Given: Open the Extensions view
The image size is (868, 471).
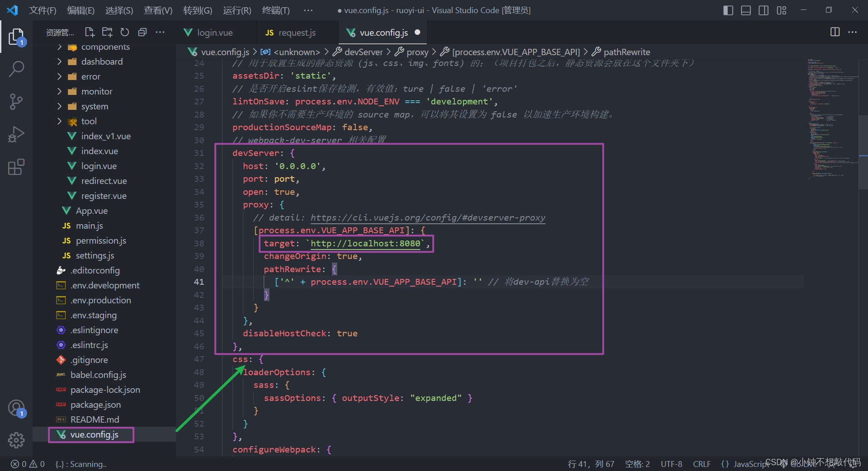Looking at the screenshot, I should coord(16,167).
